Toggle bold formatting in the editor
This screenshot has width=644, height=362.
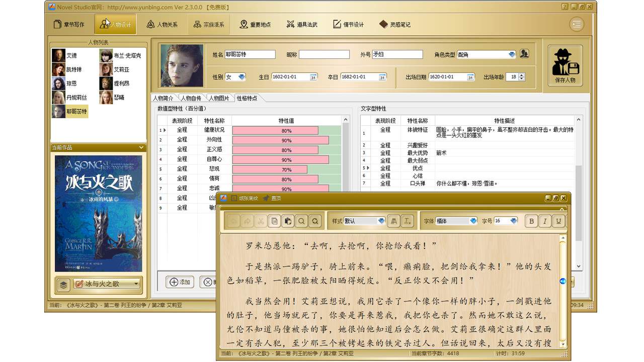point(531,221)
